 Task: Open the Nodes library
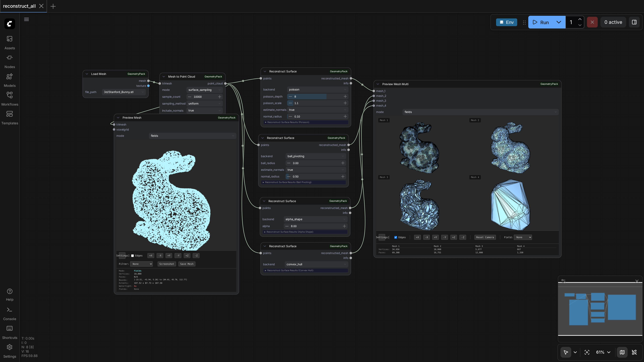tap(10, 61)
